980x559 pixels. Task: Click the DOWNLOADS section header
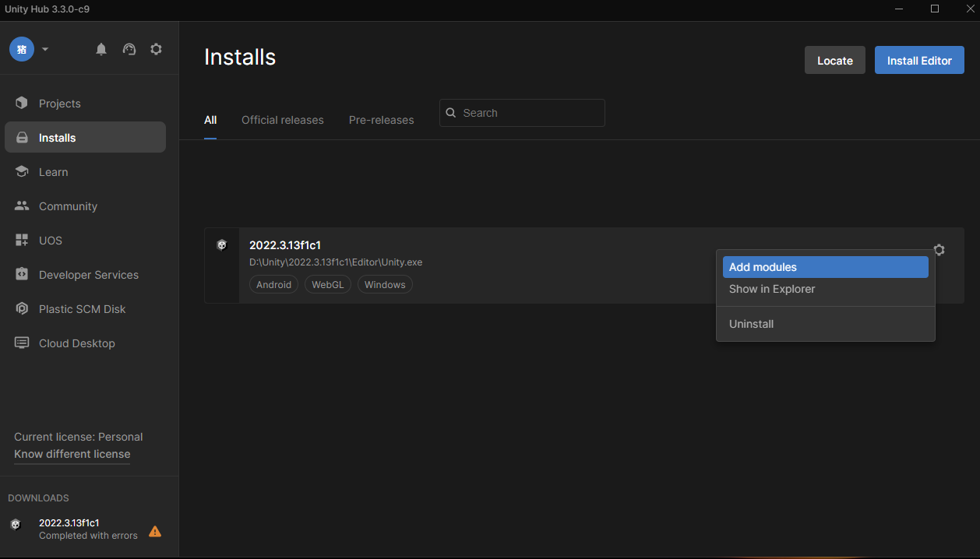coord(38,498)
